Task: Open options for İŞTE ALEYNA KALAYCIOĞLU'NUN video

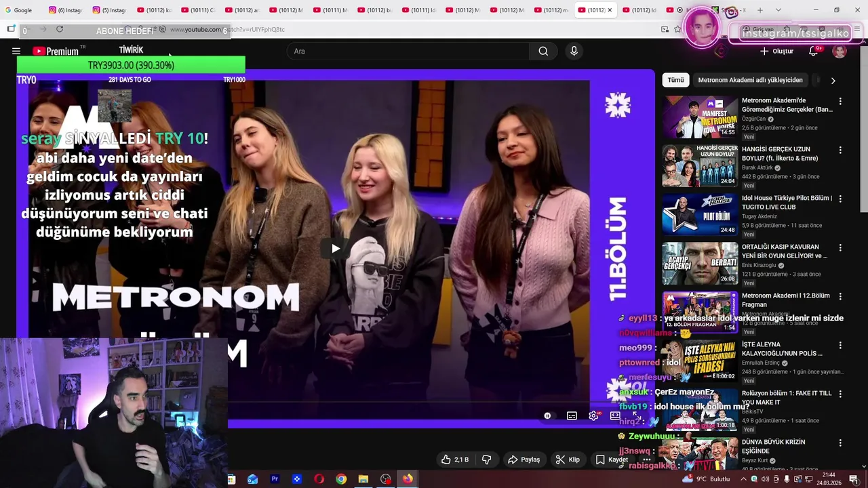Action: click(x=840, y=345)
